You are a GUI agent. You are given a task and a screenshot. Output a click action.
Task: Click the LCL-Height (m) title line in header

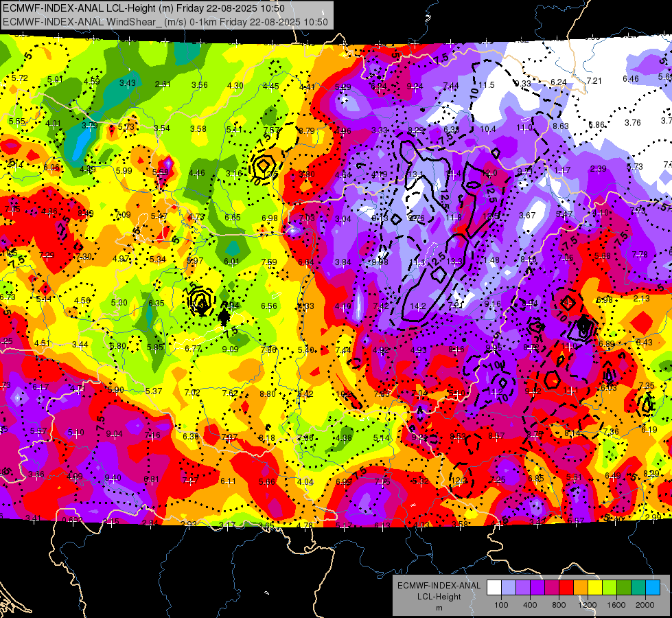[143, 8]
